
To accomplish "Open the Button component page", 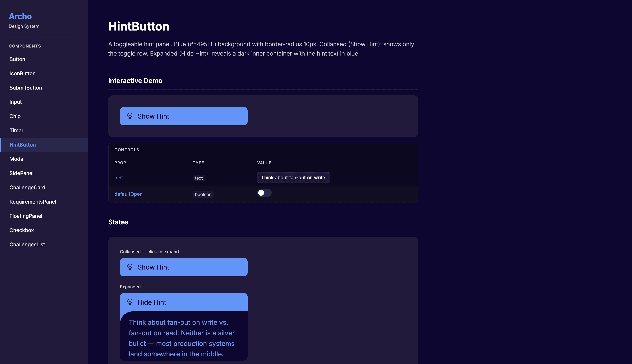I will [x=17, y=59].
